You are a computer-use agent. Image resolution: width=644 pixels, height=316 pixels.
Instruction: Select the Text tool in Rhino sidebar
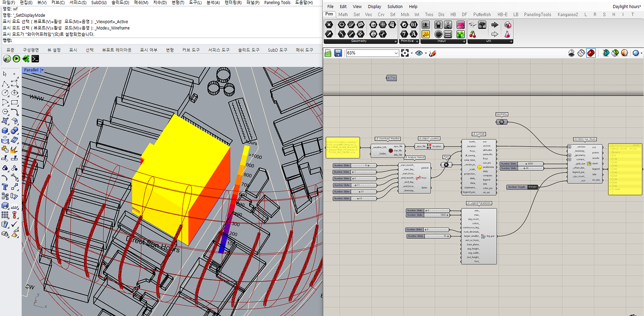pyautogui.click(x=5, y=186)
